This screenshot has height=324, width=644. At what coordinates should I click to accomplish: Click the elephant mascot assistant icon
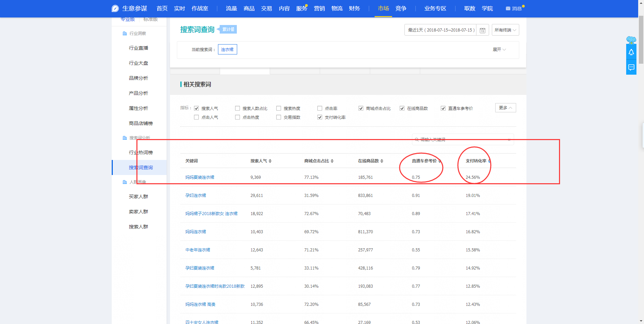pyautogui.click(x=631, y=40)
